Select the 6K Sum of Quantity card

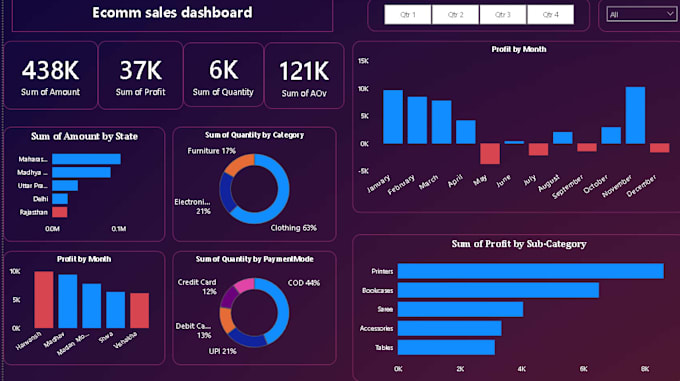pyautogui.click(x=223, y=75)
